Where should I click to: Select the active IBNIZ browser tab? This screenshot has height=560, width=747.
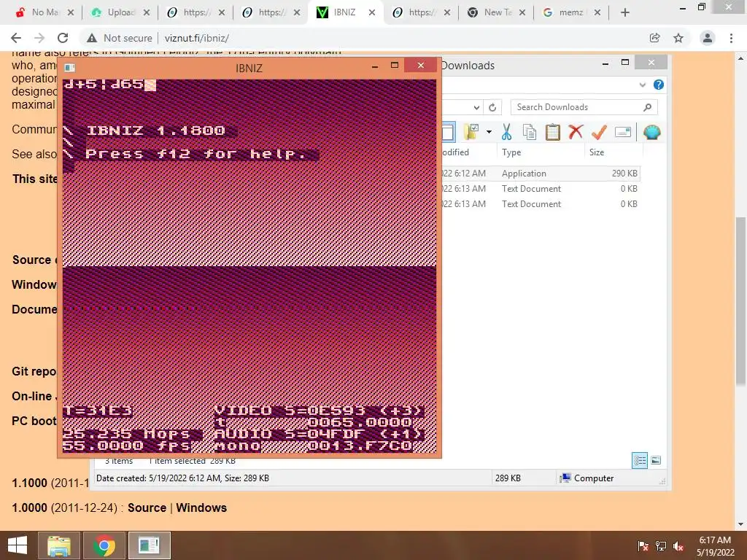[344, 12]
